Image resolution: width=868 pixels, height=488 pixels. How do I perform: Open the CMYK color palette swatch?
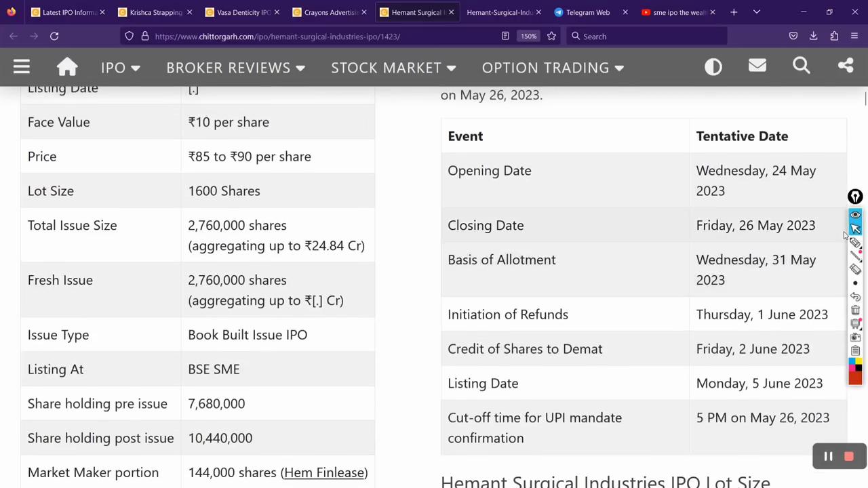point(855,365)
